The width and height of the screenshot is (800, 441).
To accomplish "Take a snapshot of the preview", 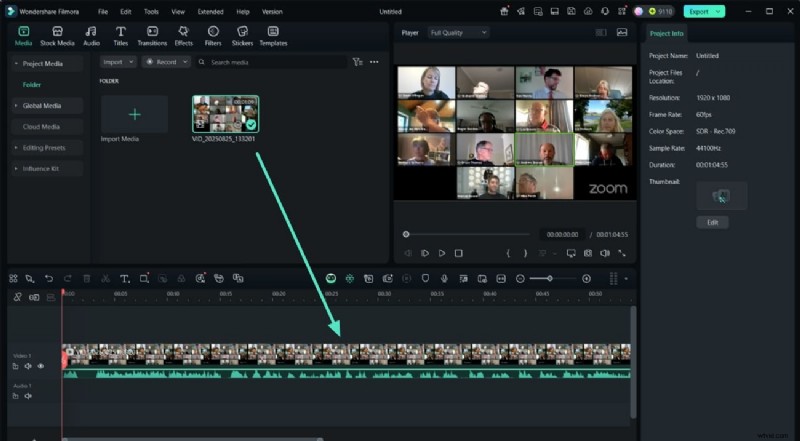I will coord(588,253).
